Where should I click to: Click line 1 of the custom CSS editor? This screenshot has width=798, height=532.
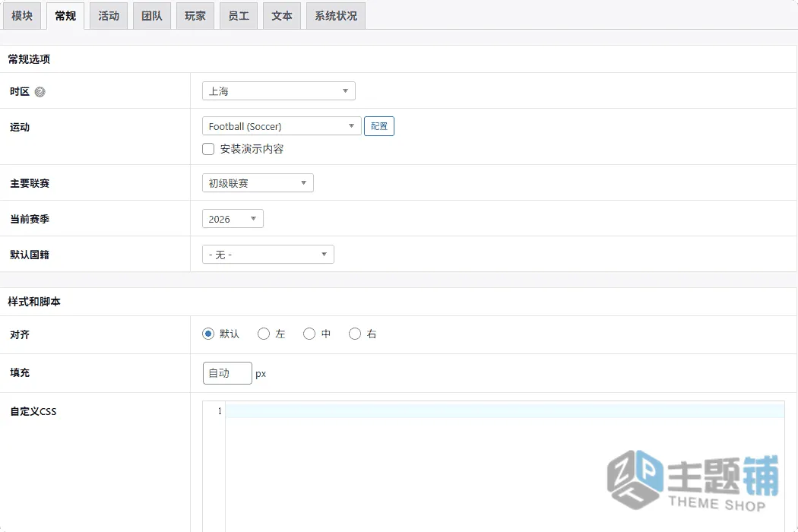click(x=505, y=410)
